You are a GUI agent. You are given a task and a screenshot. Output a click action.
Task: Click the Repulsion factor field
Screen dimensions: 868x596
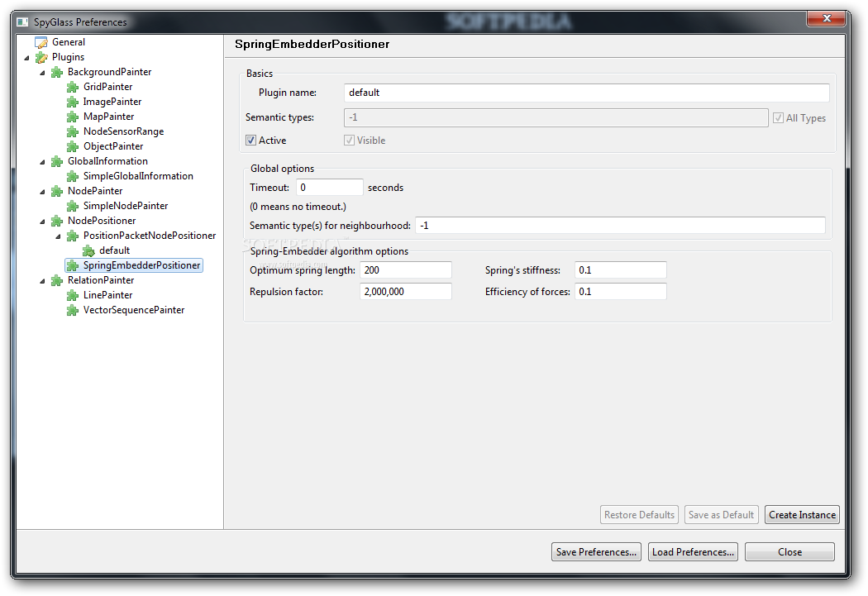pos(406,292)
